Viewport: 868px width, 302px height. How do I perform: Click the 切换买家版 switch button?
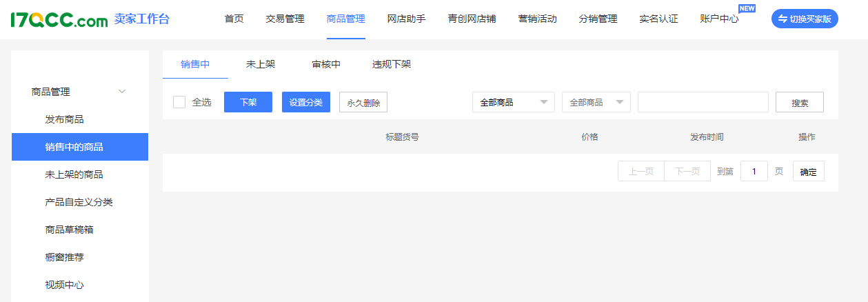point(804,19)
